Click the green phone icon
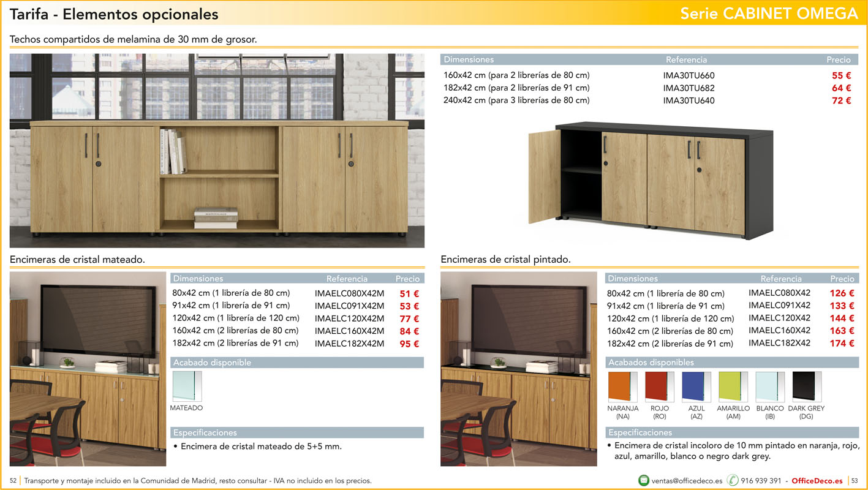Screen dimensions: 868x490 [733, 481]
